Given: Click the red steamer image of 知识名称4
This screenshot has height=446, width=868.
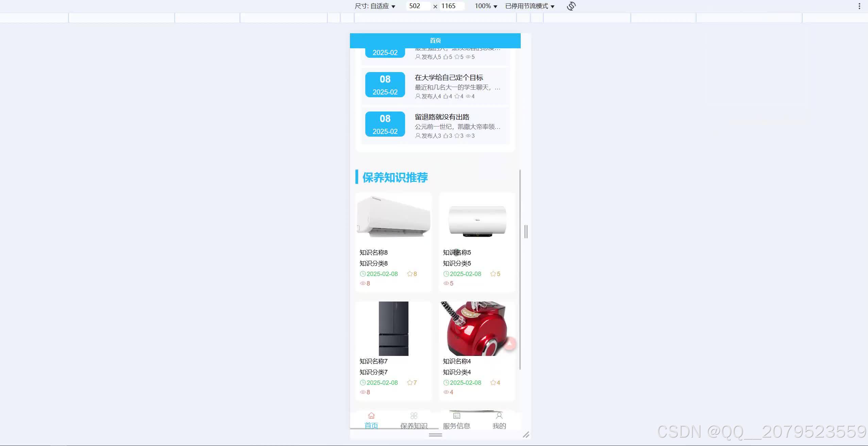Looking at the screenshot, I should (477, 328).
